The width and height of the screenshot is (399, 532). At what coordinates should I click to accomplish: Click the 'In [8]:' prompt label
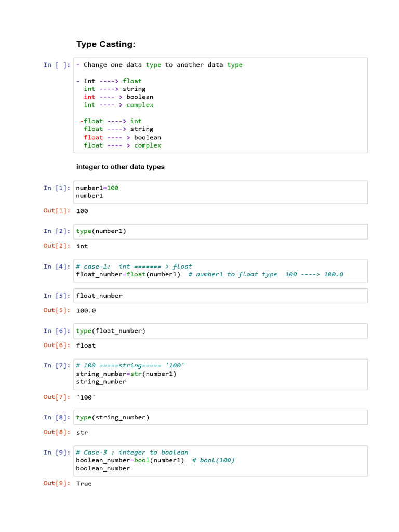click(x=57, y=417)
